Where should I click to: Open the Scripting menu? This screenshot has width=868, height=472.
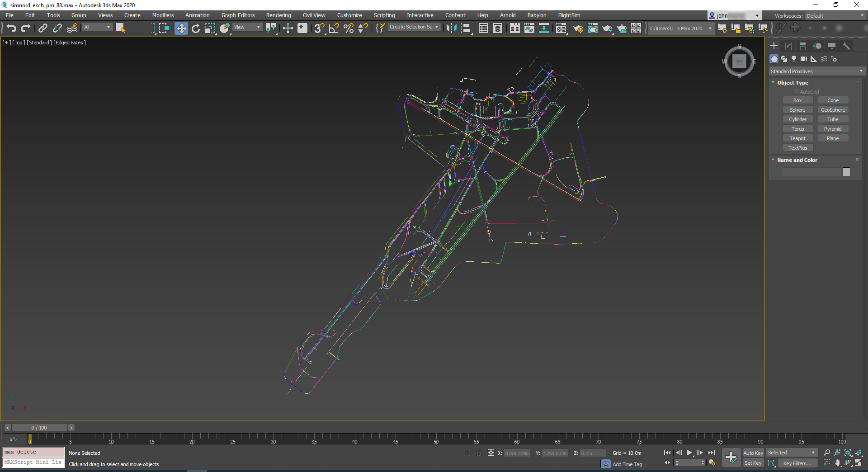click(384, 15)
